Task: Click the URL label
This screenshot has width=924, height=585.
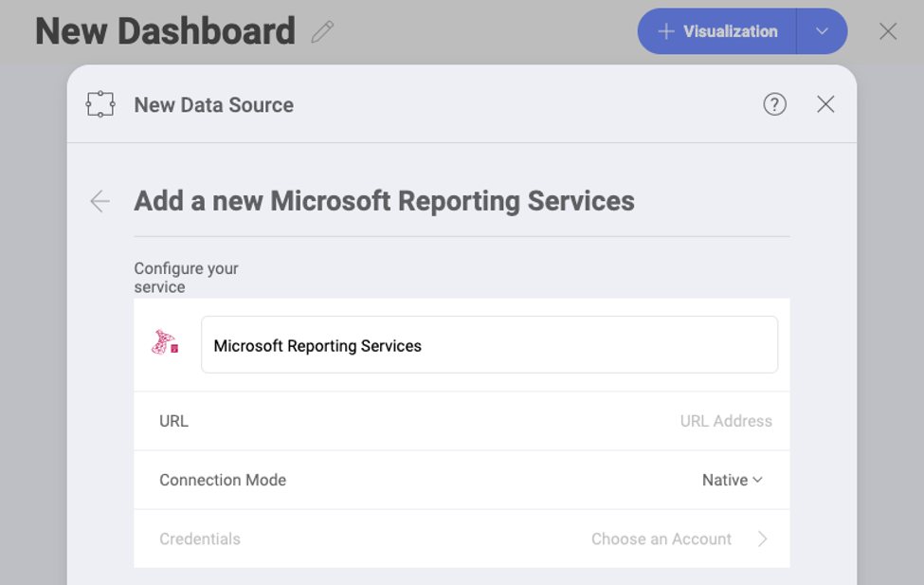Action: click(x=173, y=421)
